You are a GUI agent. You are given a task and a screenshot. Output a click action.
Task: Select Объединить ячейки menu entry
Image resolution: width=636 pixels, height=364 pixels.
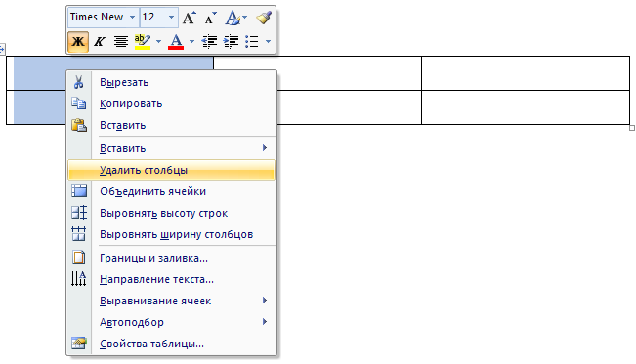(172, 191)
